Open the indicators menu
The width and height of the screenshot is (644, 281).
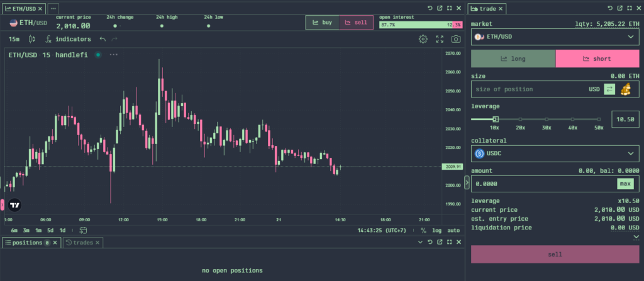68,39
